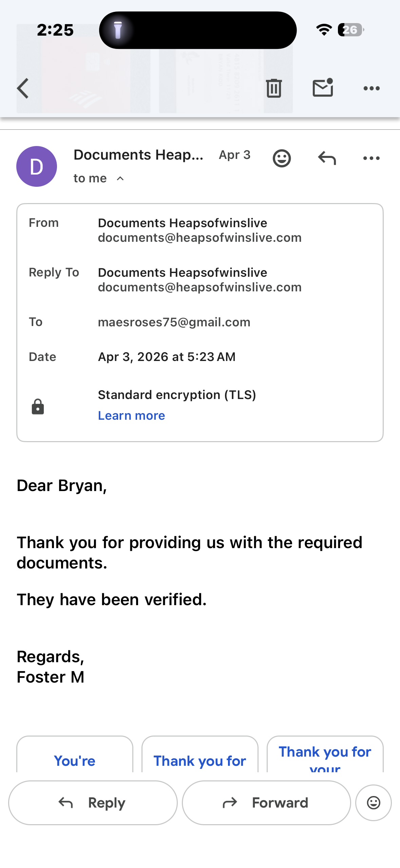Add emoji reaction beside the Apr 3 date
Image resolution: width=400 pixels, height=868 pixels.
[x=282, y=158]
